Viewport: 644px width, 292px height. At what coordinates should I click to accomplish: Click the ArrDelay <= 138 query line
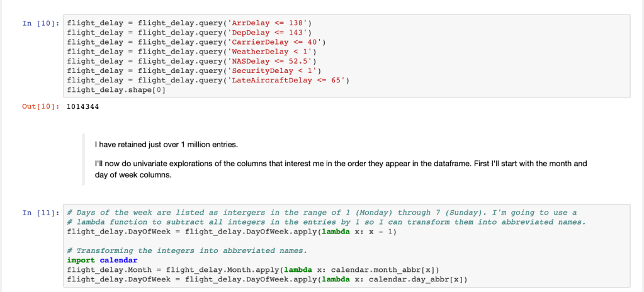point(188,23)
